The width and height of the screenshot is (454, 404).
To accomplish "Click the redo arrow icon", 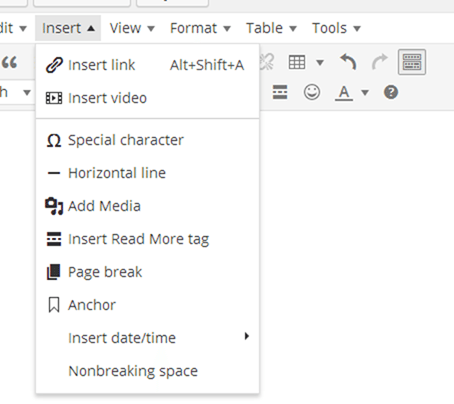I will (x=380, y=62).
